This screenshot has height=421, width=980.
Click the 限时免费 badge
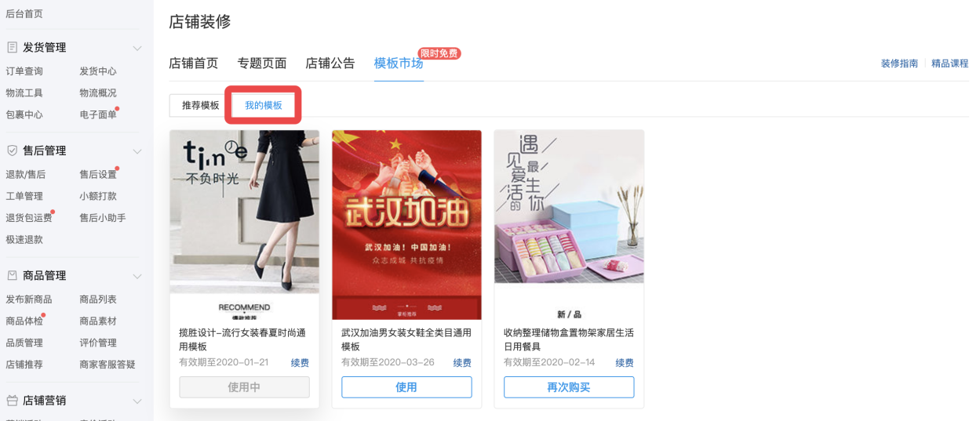click(x=439, y=53)
